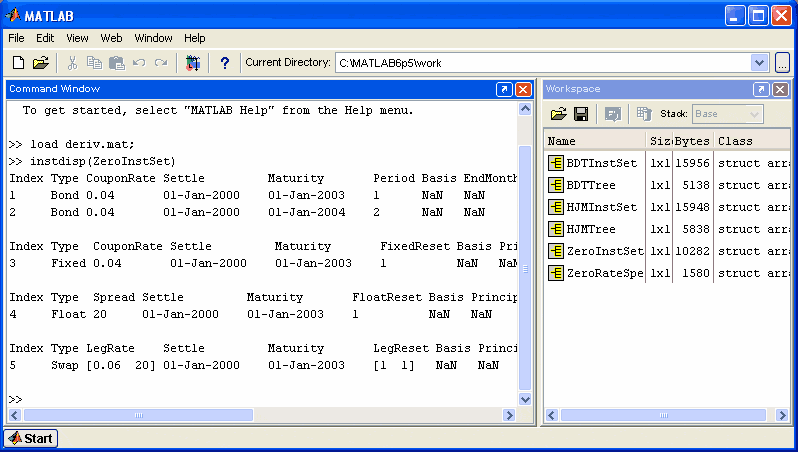Launch Simulink from the toolbar icon
Screen dimensions: 798x453
[x=193, y=63]
